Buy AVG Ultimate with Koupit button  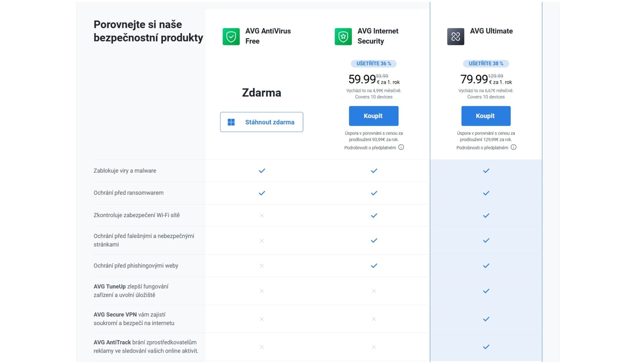pyautogui.click(x=486, y=116)
